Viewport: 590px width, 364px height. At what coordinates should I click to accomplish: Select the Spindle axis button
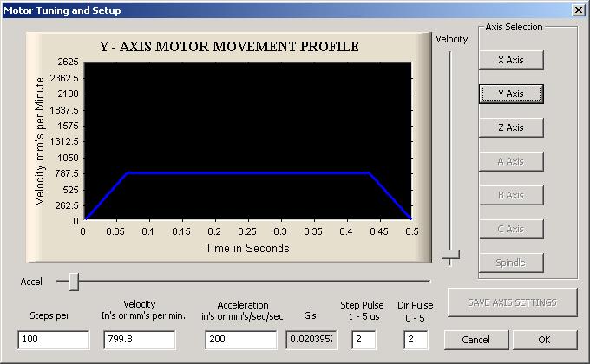tap(511, 263)
